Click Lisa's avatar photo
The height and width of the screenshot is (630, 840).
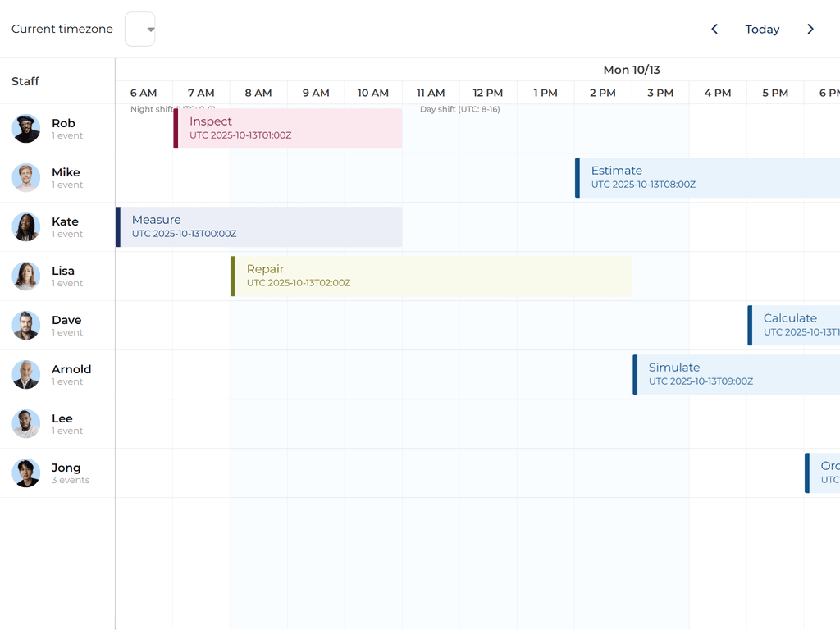tap(26, 276)
